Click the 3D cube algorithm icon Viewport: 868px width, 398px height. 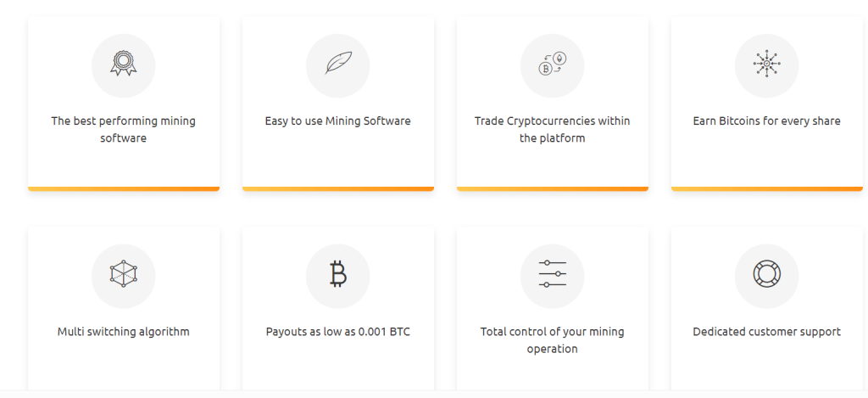click(x=124, y=273)
